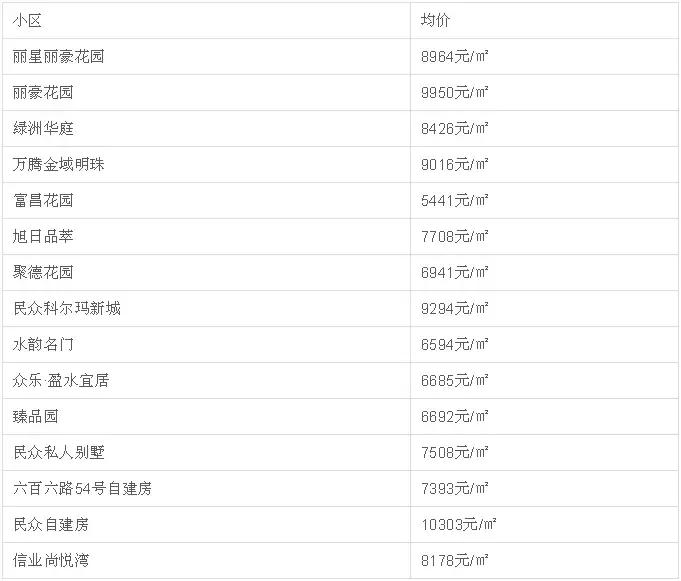Select the 信业尚悦湾 cell
Screen dimensions: 681x581
[51, 561]
